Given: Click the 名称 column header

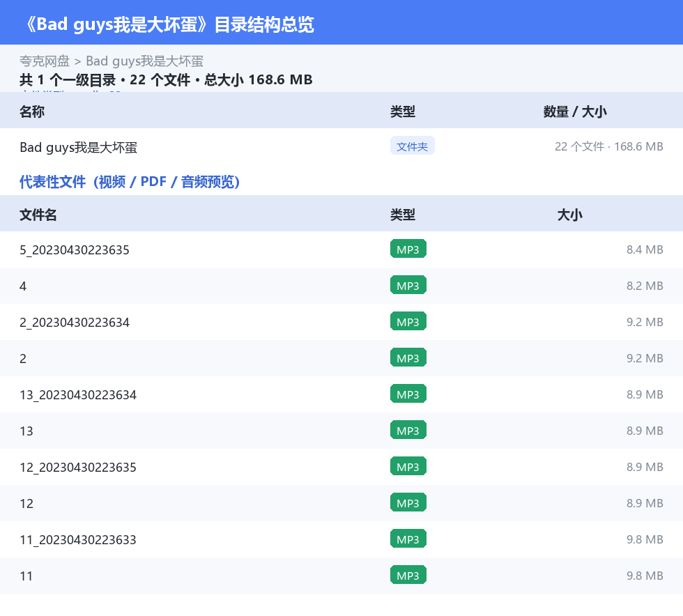Looking at the screenshot, I should 32,111.
